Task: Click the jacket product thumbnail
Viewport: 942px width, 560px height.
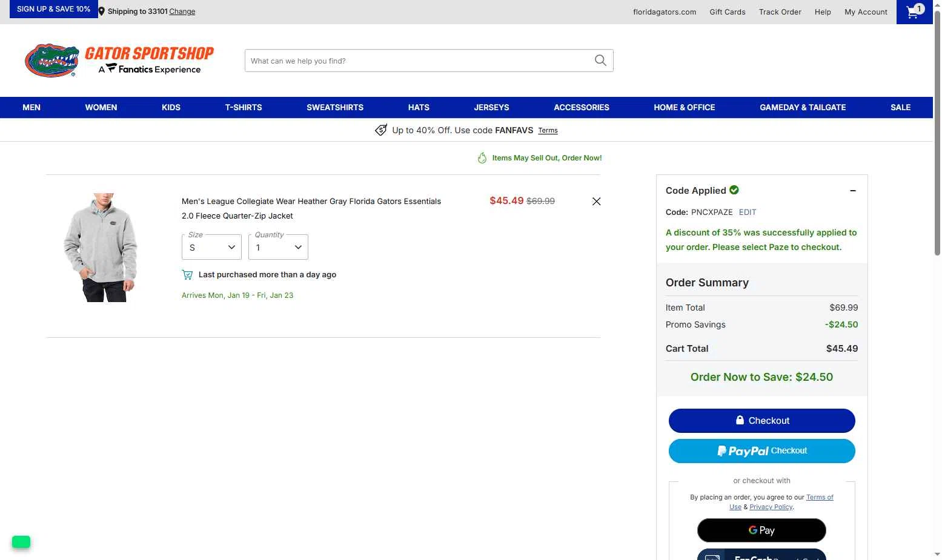Action: point(102,248)
